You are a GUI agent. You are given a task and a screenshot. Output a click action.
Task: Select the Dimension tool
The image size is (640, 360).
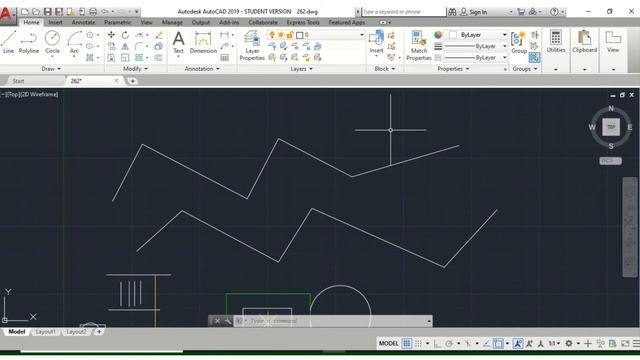click(x=203, y=42)
